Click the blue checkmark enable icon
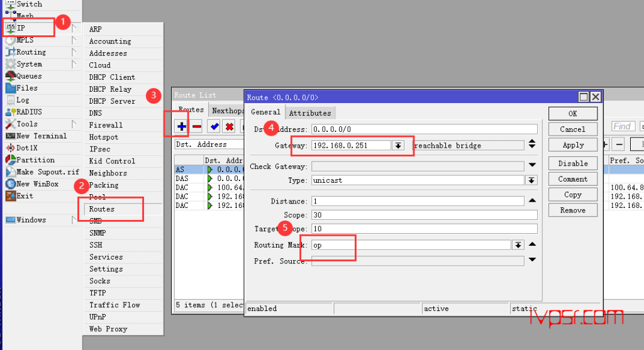The height and width of the screenshot is (350, 644). [x=214, y=126]
